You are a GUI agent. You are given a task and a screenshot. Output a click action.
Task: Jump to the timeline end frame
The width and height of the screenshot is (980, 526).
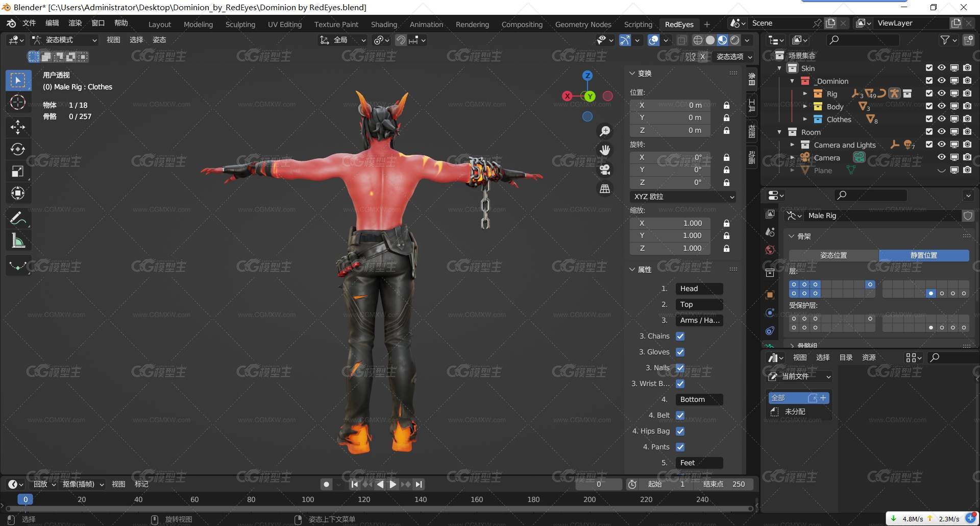pyautogui.click(x=419, y=484)
